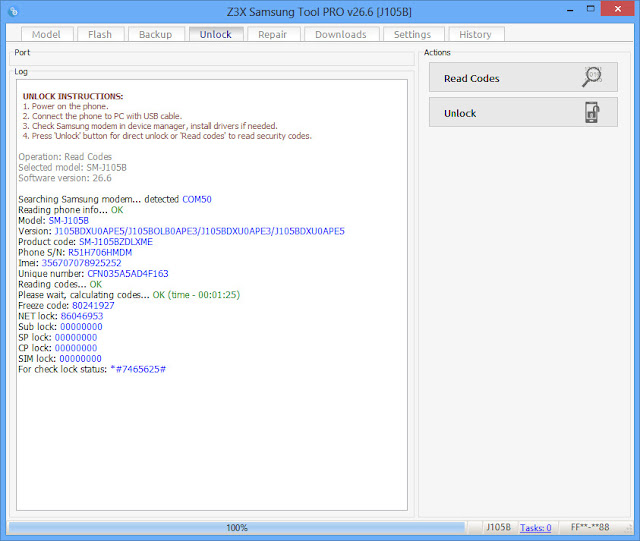Click the Software version: 26.6 line

click(x=64, y=178)
